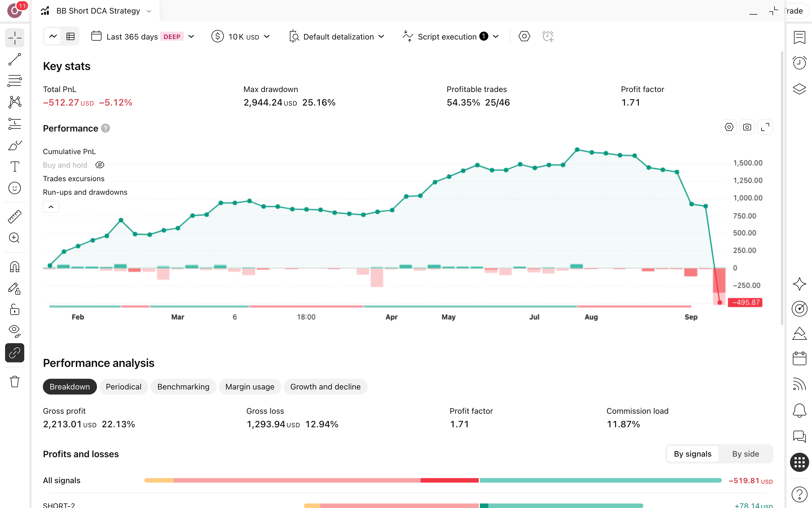Hide all drawings eye icon
This screenshot has height=508, width=812.
pyautogui.click(x=14, y=331)
